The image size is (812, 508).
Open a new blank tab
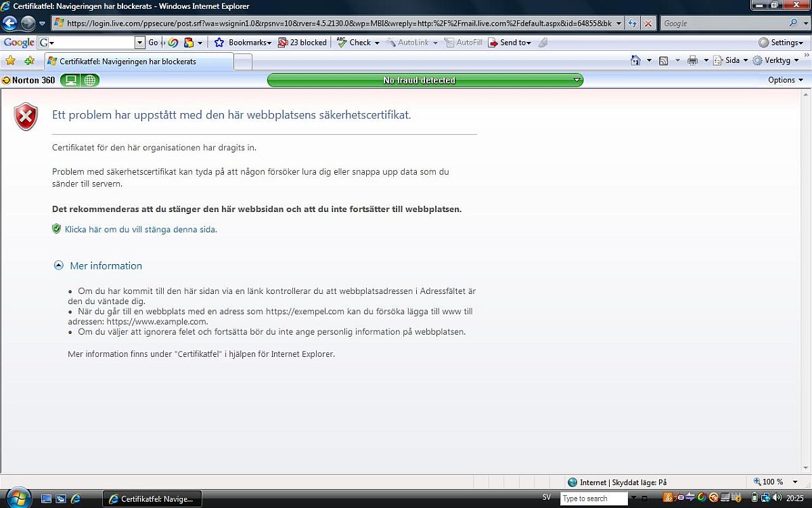click(x=243, y=62)
